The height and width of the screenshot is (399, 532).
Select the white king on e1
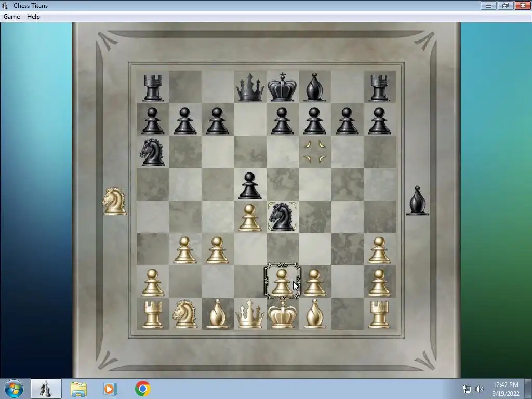pyautogui.click(x=282, y=314)
